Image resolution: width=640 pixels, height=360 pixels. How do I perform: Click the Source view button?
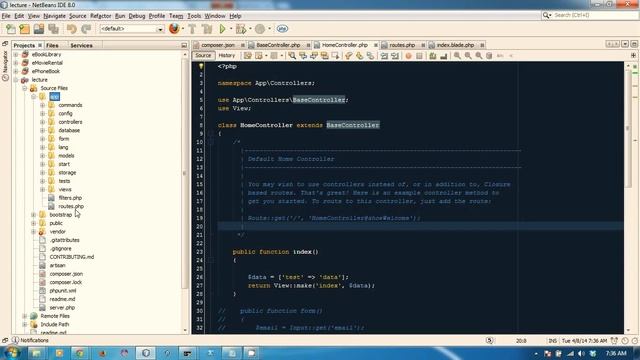(203, 56)
